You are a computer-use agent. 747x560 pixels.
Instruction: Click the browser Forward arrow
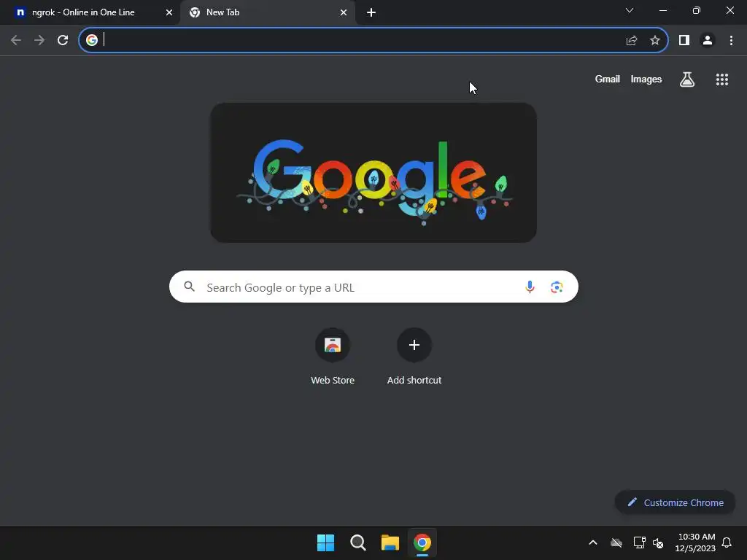tap(39, 41)
